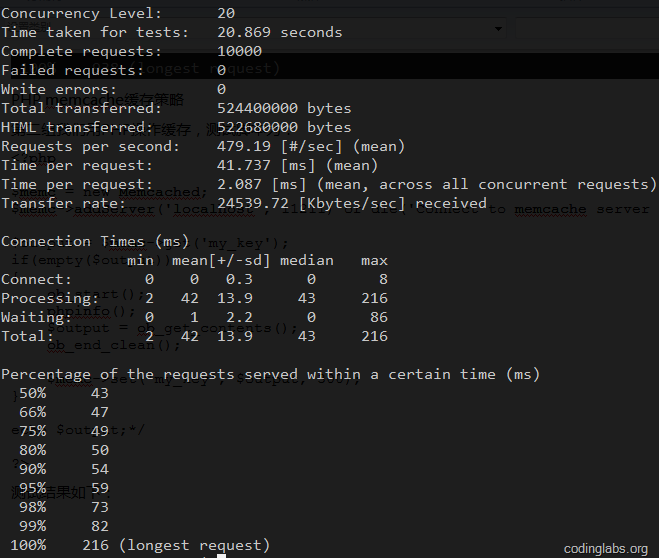Click the "Waiting:" row label

coord(37,317)
